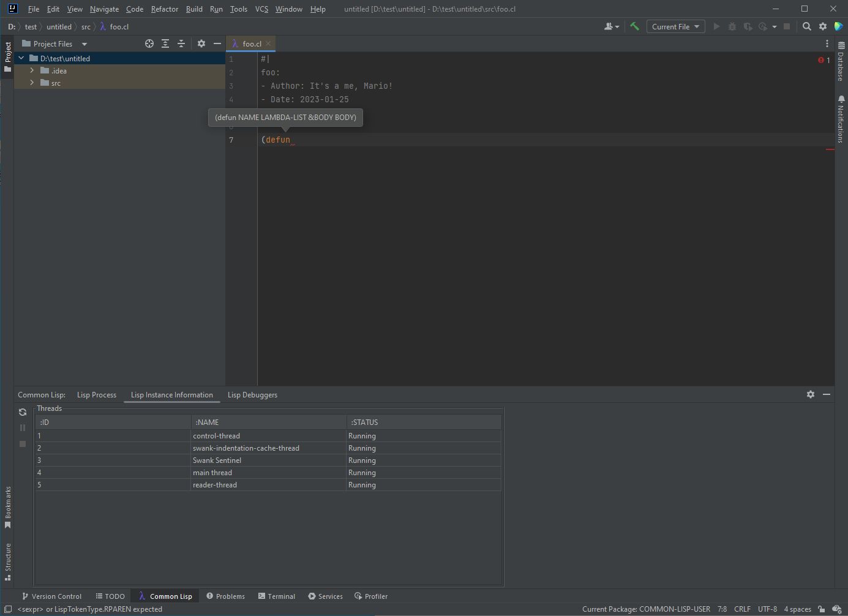
Task: Open the Terminal tool window
Action: click(x=277, y=596)
